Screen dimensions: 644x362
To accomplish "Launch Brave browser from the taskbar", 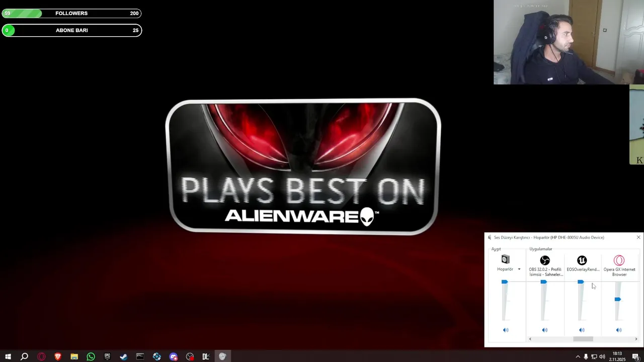I will 58,357.
